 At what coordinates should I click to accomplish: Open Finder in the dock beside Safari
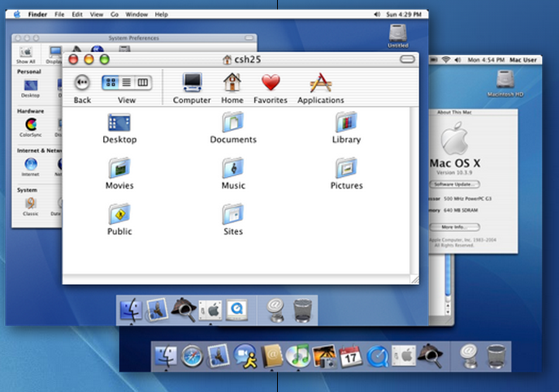pos(166,356)
